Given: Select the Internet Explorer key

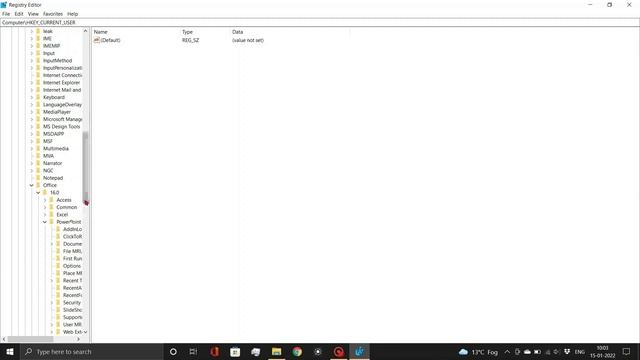Looking at the screenshot, I should (62, 83).
